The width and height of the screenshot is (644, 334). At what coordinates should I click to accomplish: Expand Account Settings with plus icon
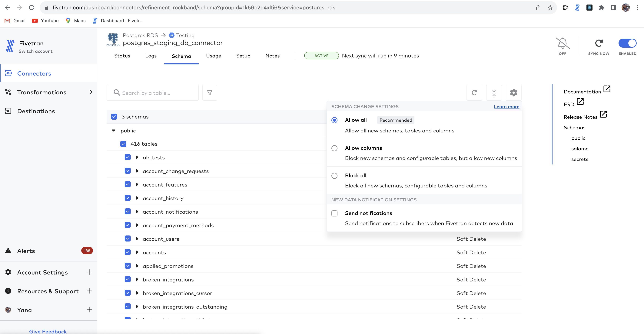tap(89, 272)
